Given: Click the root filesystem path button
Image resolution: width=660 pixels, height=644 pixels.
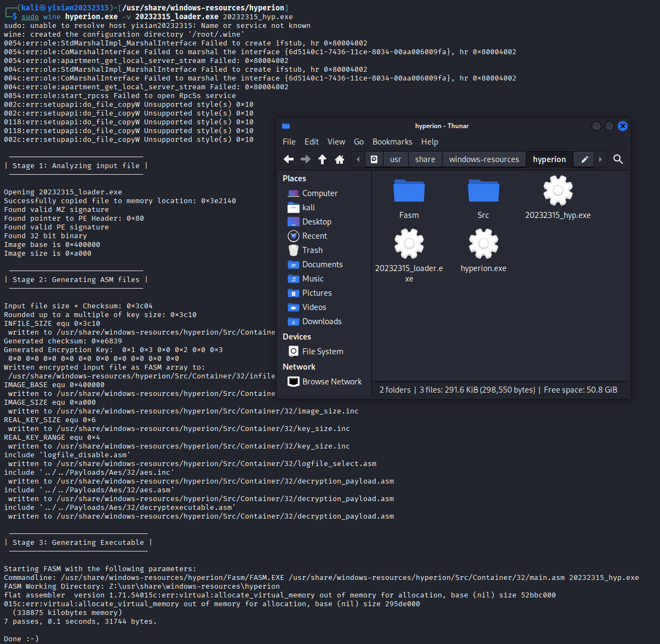Looking at the screenshot, I should [x=374, y=159].
